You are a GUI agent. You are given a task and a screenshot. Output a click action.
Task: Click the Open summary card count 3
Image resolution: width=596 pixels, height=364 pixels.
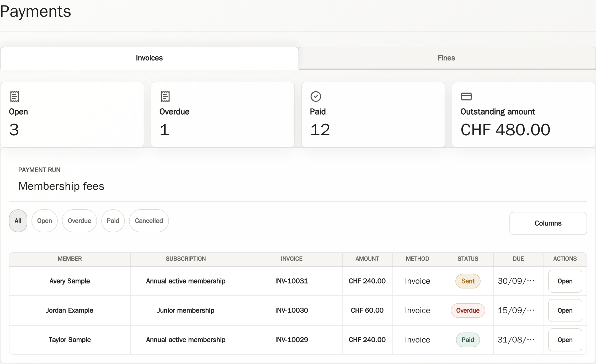tap(14, 130)
